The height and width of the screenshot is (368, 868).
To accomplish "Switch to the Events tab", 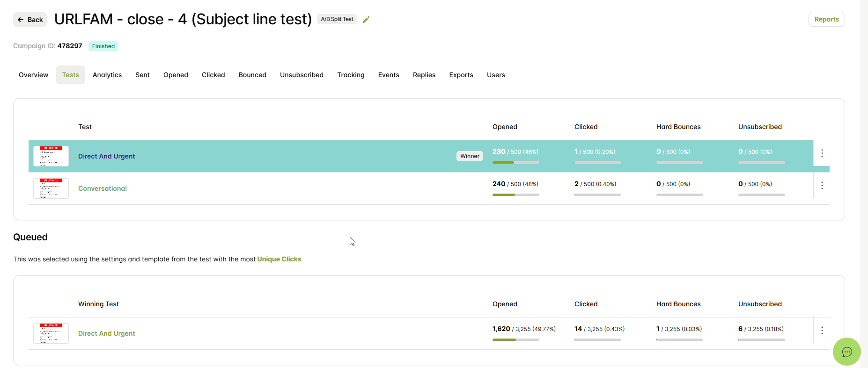I will pos(389,75).
